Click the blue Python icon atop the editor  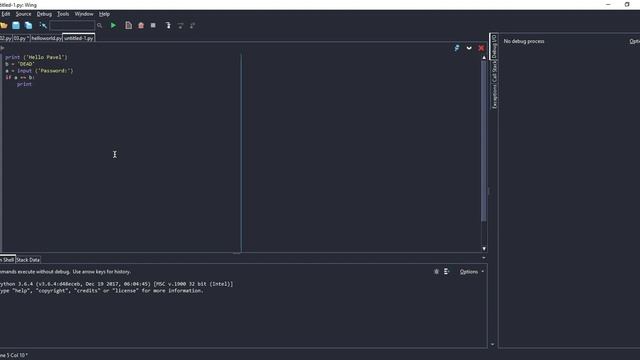pos(457,48)
